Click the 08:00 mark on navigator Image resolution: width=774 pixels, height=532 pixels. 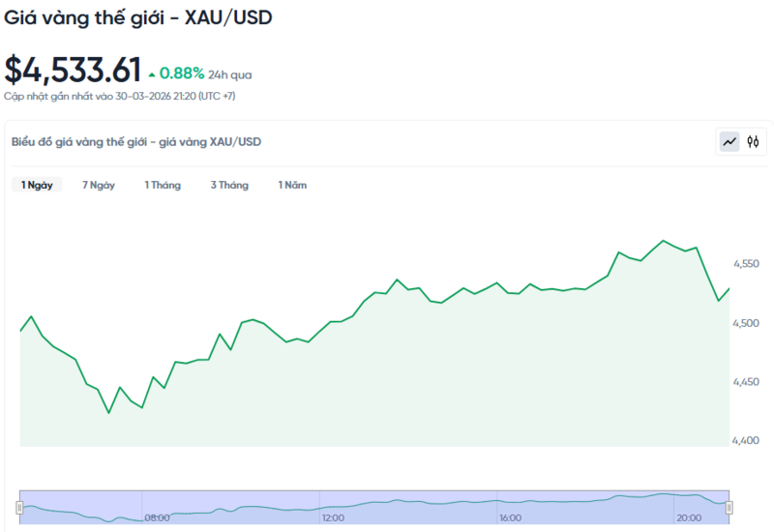click(158, 518)
